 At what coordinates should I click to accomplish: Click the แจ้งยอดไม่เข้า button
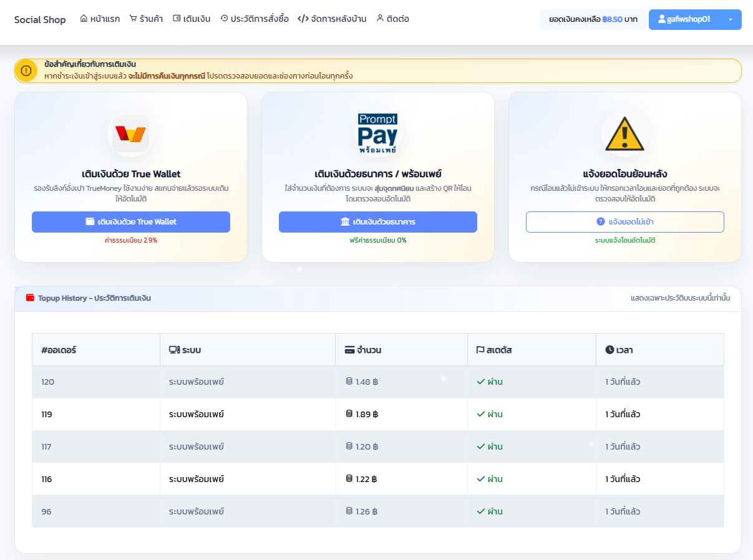[625, 222]
